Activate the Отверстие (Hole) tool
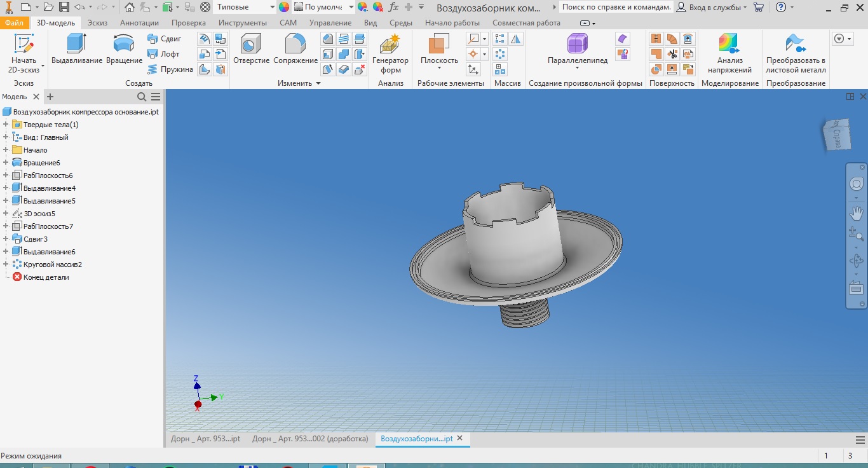Screen dimensions: 868x468 pos(251,49)
